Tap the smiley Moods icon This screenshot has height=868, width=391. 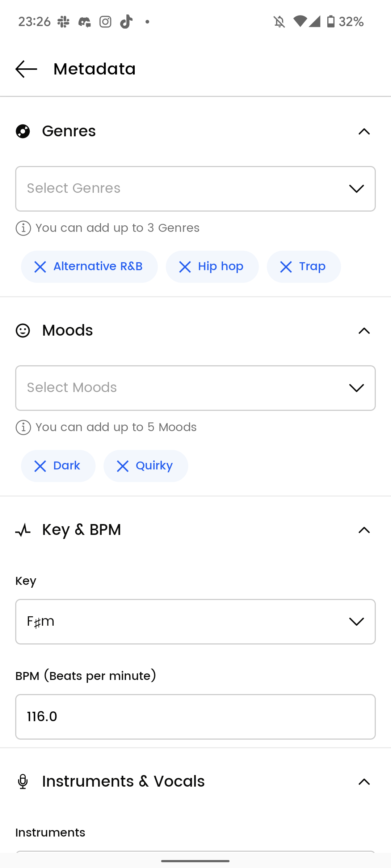tap(23, 331)
